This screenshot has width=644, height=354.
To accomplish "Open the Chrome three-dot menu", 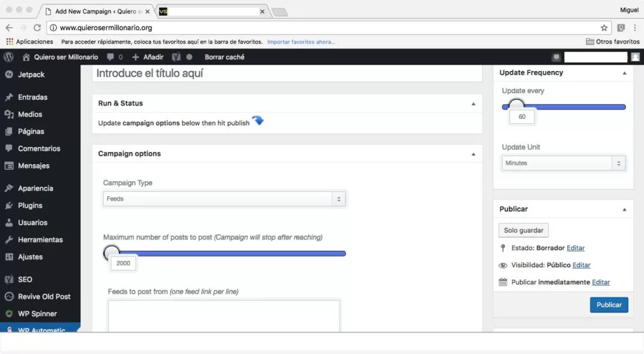I will point(635,28).
